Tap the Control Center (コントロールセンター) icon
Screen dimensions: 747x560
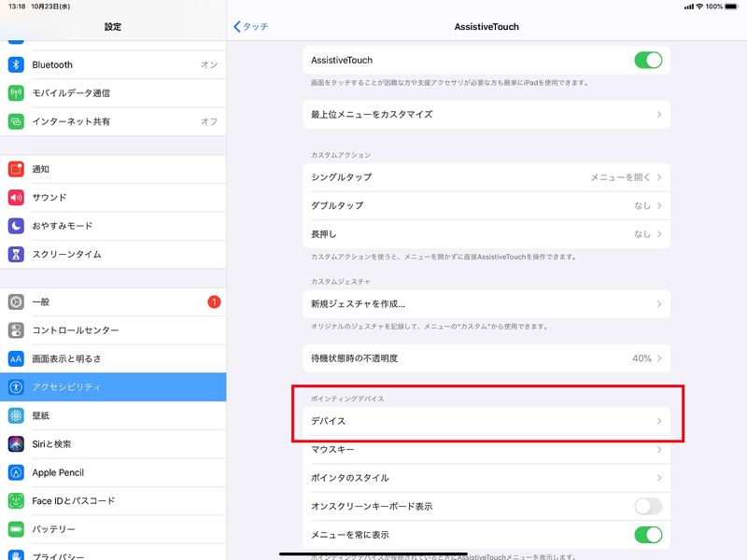click(x=16, y=330)
